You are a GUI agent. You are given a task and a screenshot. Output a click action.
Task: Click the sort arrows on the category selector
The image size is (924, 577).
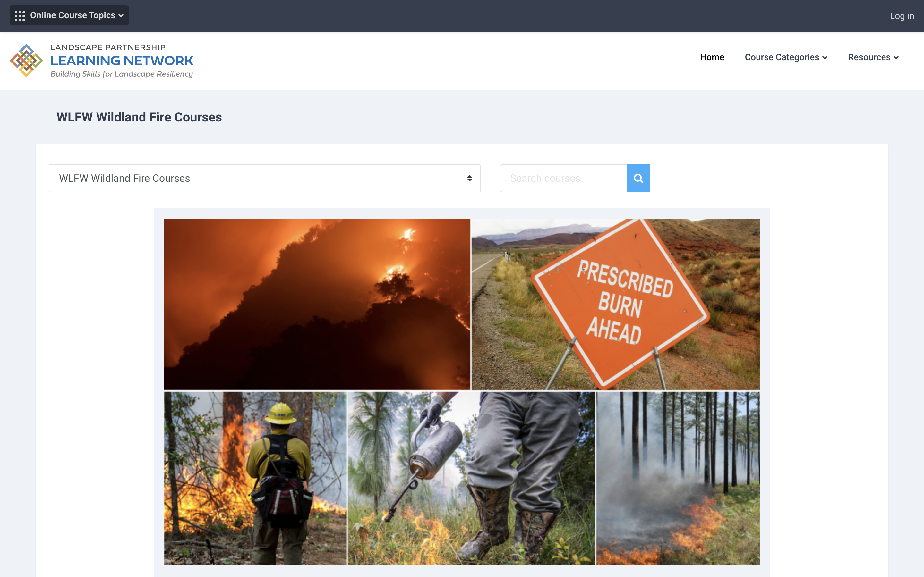coord(469,178)
